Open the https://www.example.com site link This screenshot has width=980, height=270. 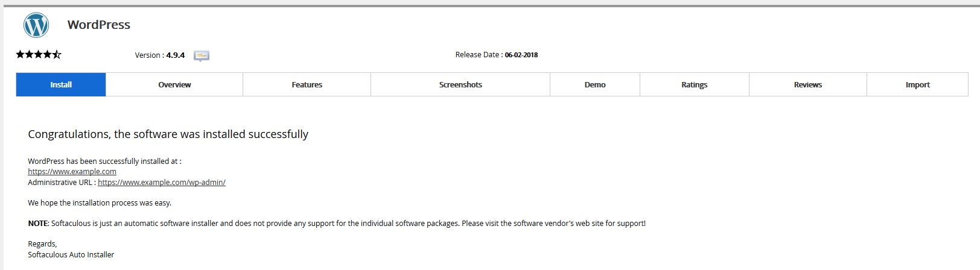tap(72, 172)
